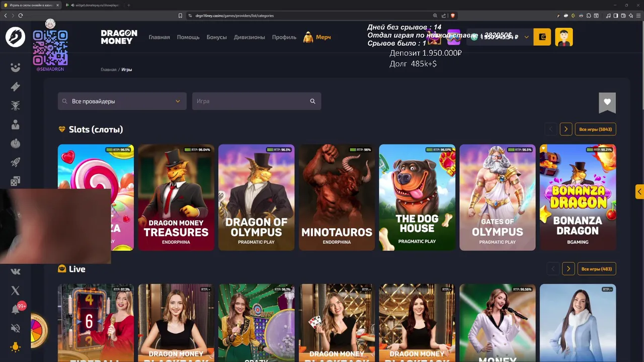
Task: Open The Dog House game card
Action: click(x=417, y=198)
